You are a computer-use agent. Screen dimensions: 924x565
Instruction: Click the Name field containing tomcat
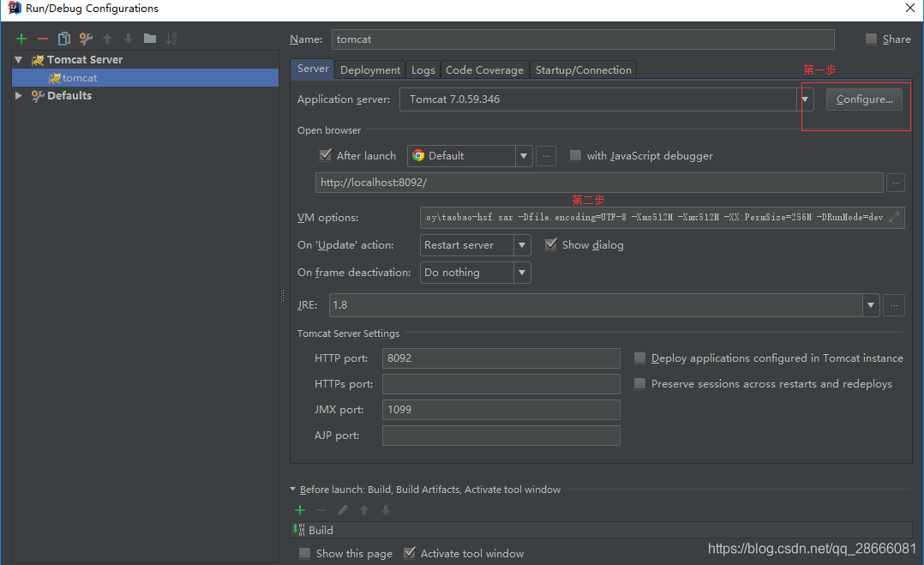[x=583, y=39]
